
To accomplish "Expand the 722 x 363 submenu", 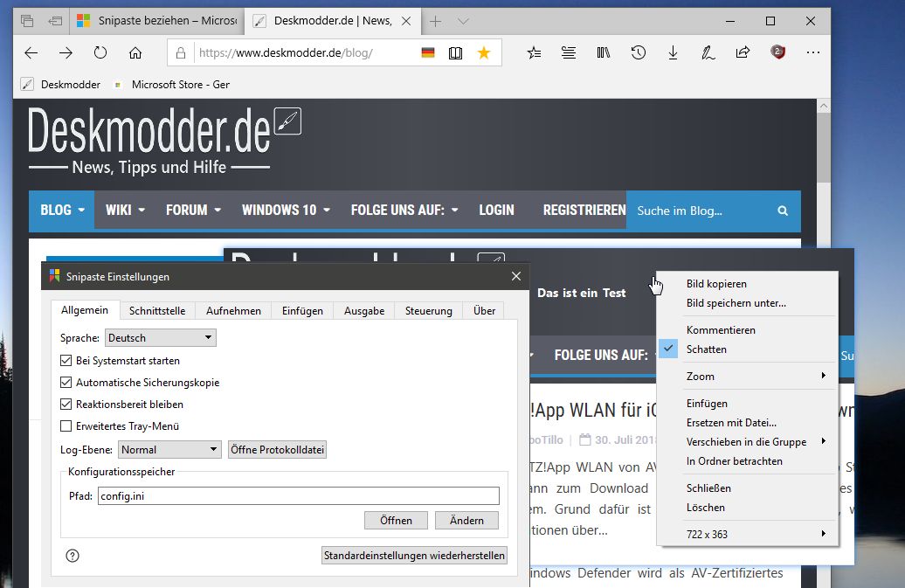I will pyautogui.click(x=747, y=535).
